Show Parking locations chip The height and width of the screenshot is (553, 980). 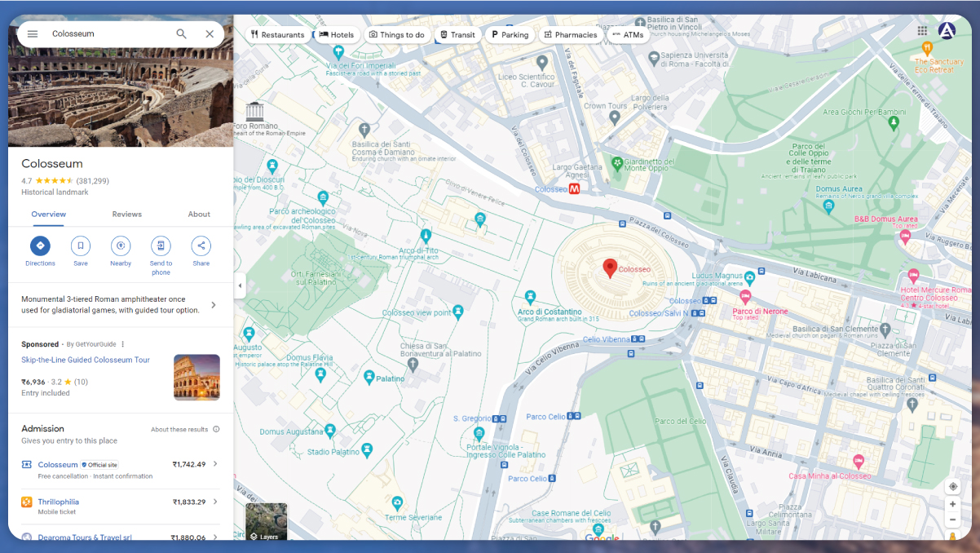point(510,35)
